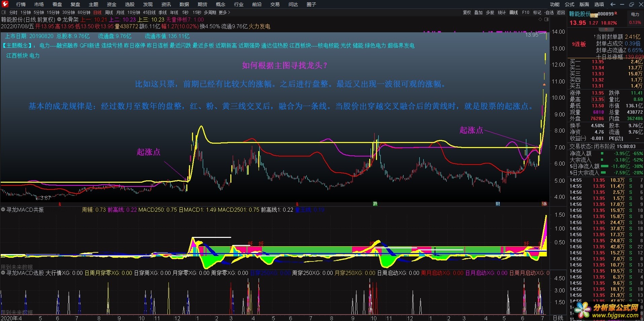Screen dimensions: 644x321
Task: Open the 功能 menu
Action: 555,4
